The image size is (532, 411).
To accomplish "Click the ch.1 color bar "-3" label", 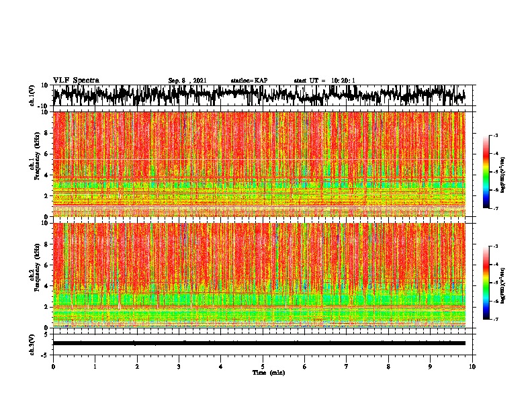I will pos(495,136).
